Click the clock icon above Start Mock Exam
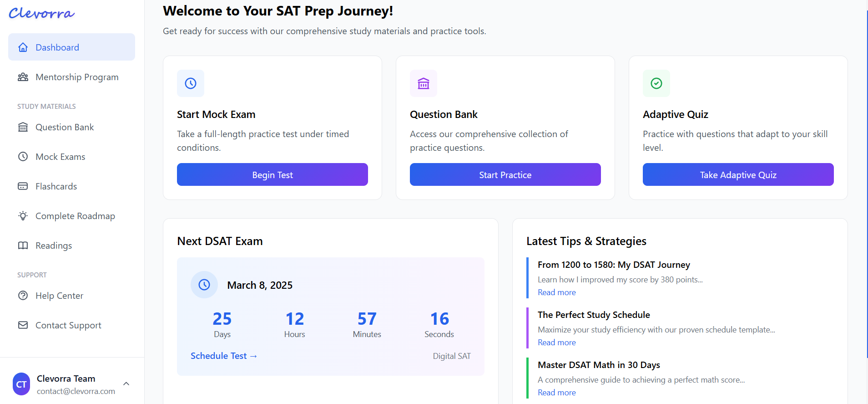 click(191, 83)
